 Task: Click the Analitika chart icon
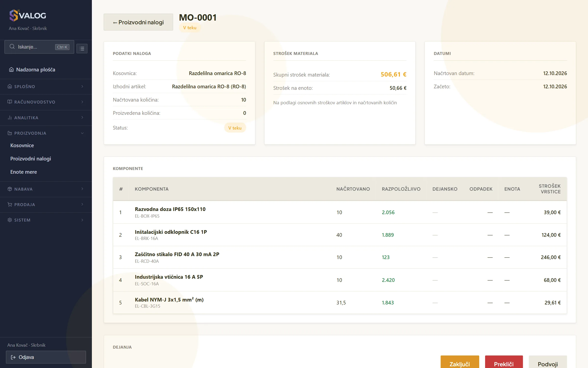click(10, 118)
